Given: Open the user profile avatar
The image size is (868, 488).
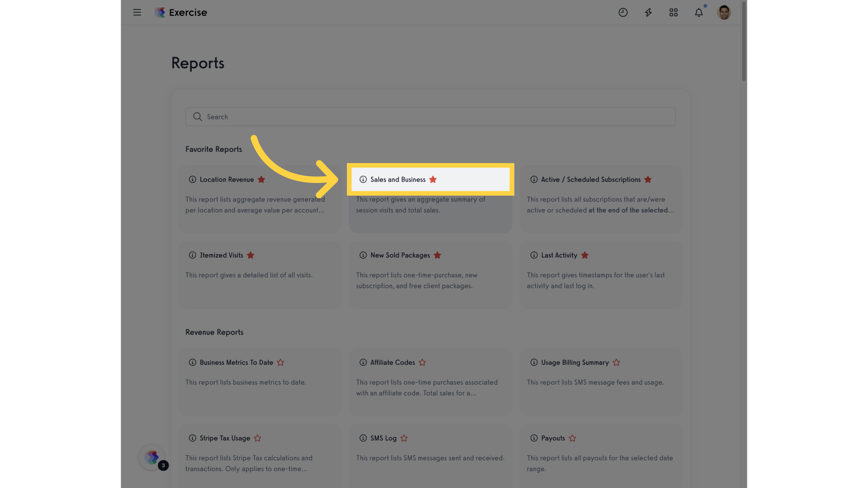Looking at the screenshot, I should coord(724,13).
